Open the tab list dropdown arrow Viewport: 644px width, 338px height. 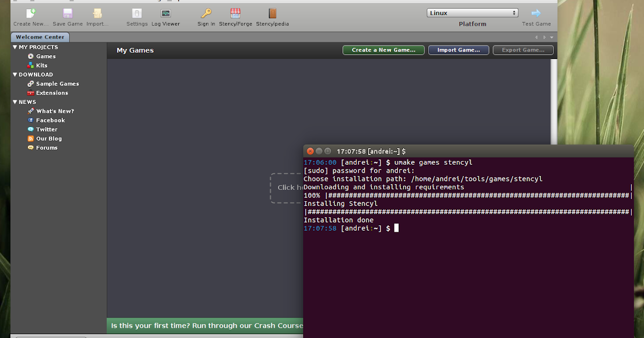[x=551, y=37]
